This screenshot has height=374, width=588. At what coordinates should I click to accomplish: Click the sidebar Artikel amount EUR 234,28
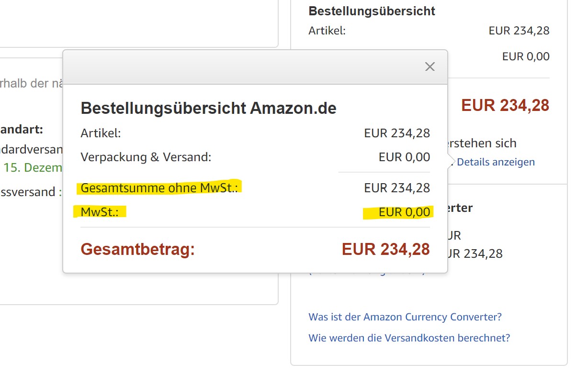pyautogui.click(x=519, y=31)
